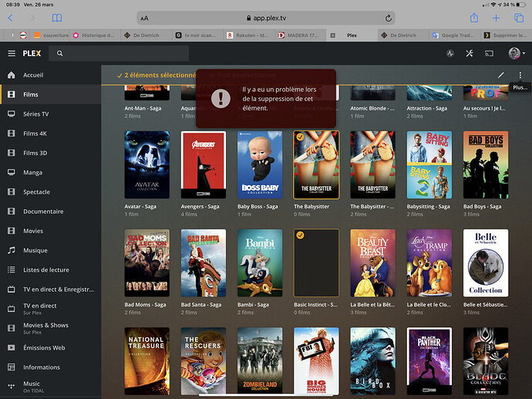Open La Belle et la Bête poster

point(373,263)
